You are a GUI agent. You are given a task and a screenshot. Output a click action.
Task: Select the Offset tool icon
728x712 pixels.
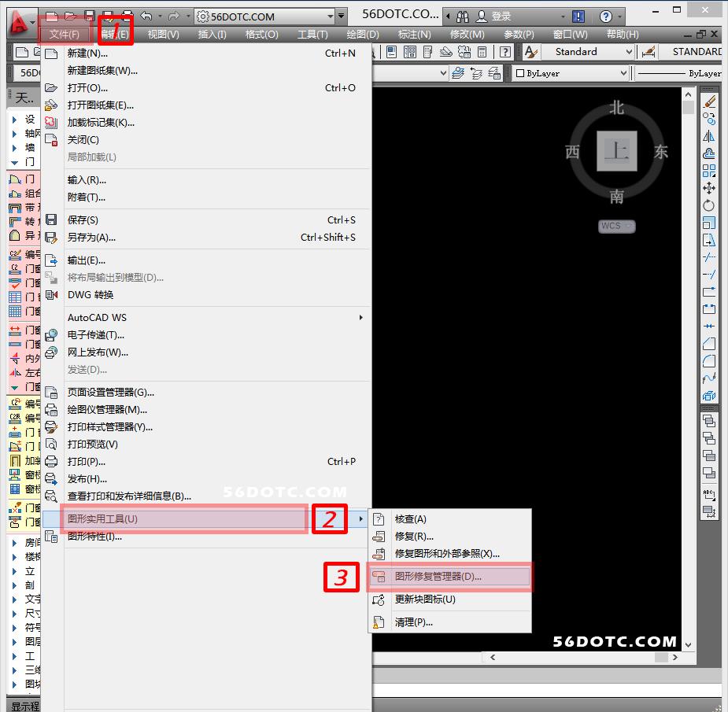[709, 153]
